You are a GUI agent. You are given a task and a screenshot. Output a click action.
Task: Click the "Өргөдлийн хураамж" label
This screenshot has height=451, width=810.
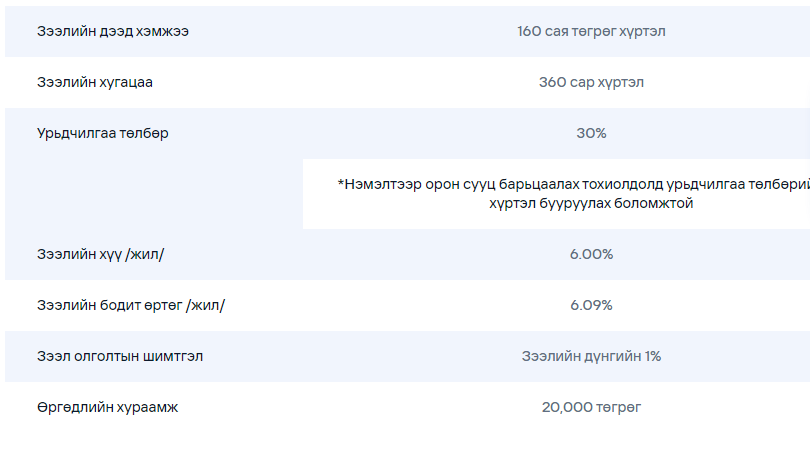(107, 408)
